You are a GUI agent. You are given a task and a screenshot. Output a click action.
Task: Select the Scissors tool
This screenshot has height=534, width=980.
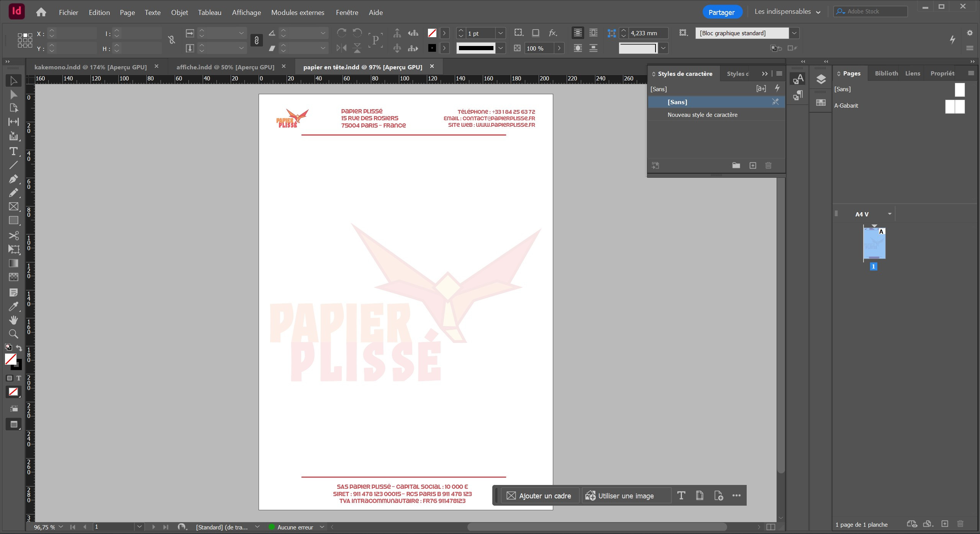pos(13,236)
